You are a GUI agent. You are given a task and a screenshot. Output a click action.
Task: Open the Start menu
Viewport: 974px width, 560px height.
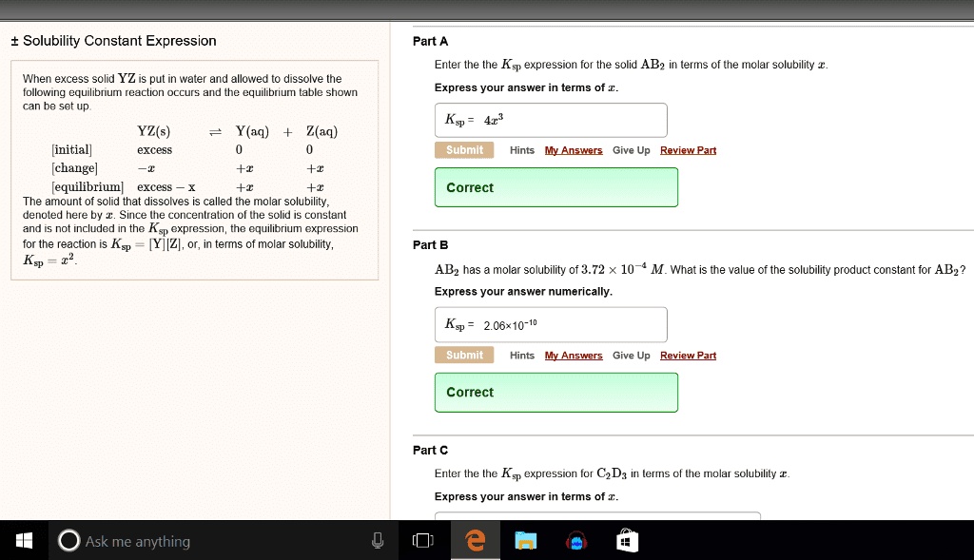coord(22,540)
